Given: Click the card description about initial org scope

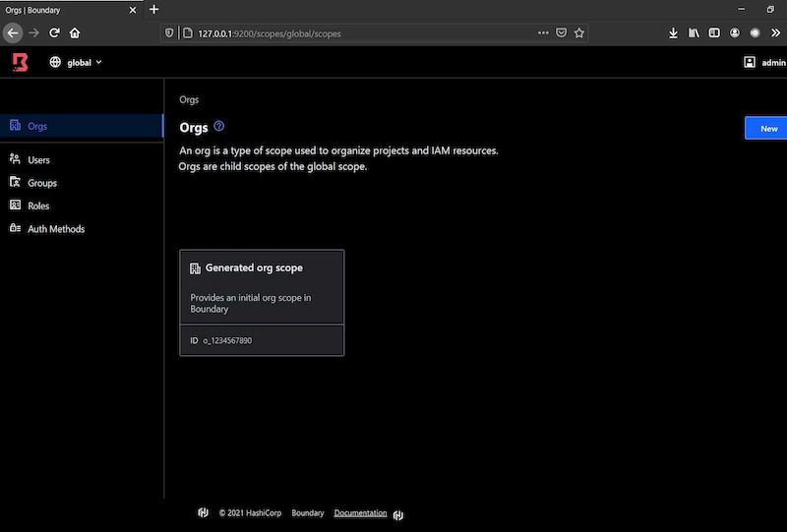Looking at the screenshot, I should [251, 303].
